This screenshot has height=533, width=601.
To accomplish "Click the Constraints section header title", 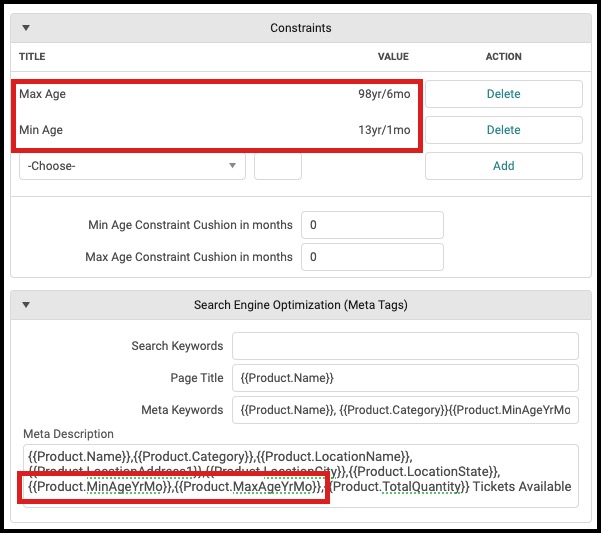I will pyautogui.click(x=301, y=28).
